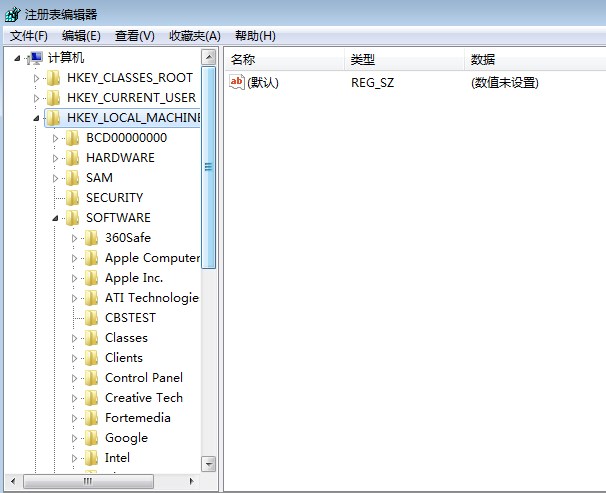
Task: Click the Registry Editor title bar icon
Action: [x=12, y=14]
